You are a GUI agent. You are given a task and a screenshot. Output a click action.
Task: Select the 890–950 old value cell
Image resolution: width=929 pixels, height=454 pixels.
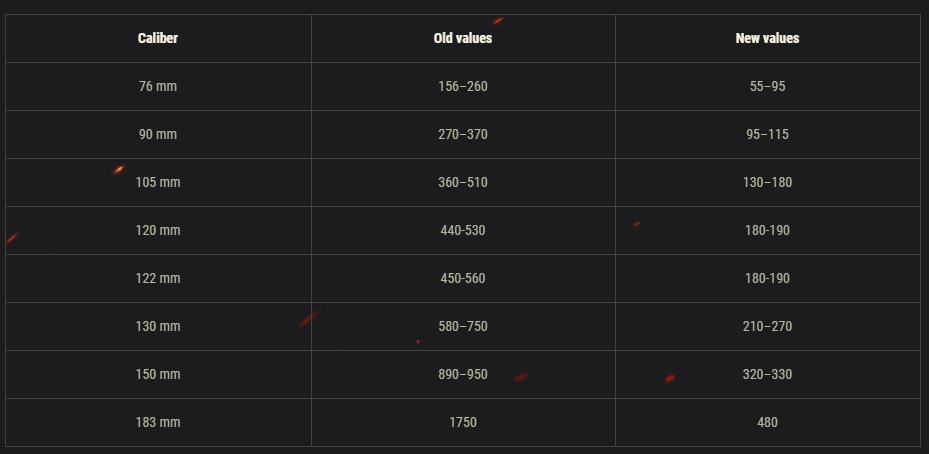point(463,374)
